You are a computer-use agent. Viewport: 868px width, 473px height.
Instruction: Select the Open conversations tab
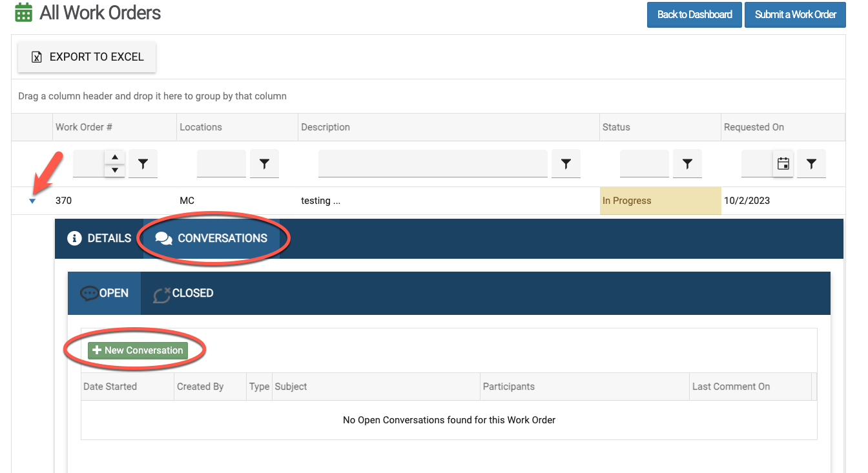point(105,293)
